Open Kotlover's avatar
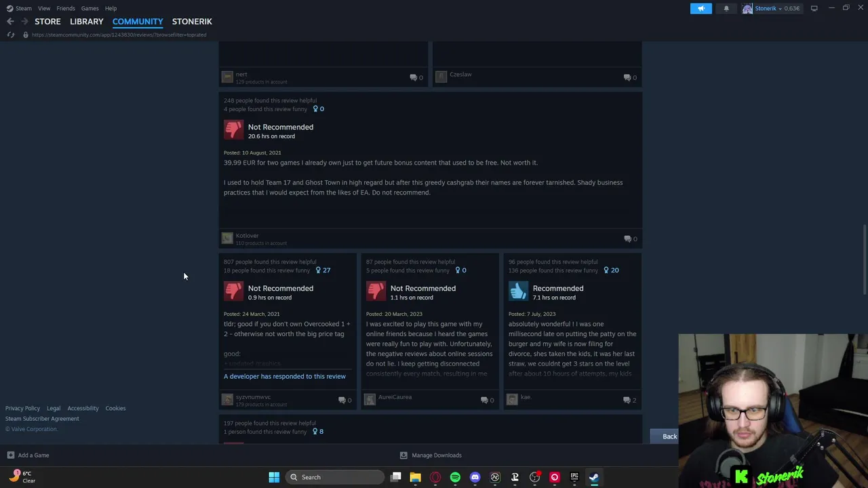 [227, 238]
